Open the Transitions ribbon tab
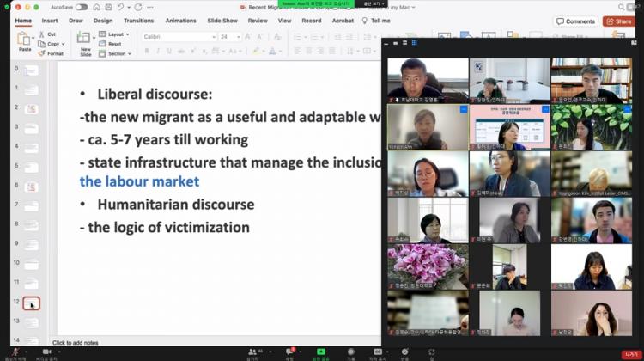Image resolution: width=644 pixels, height=361 pixels. pyautogui.click(x=138, y=21)
